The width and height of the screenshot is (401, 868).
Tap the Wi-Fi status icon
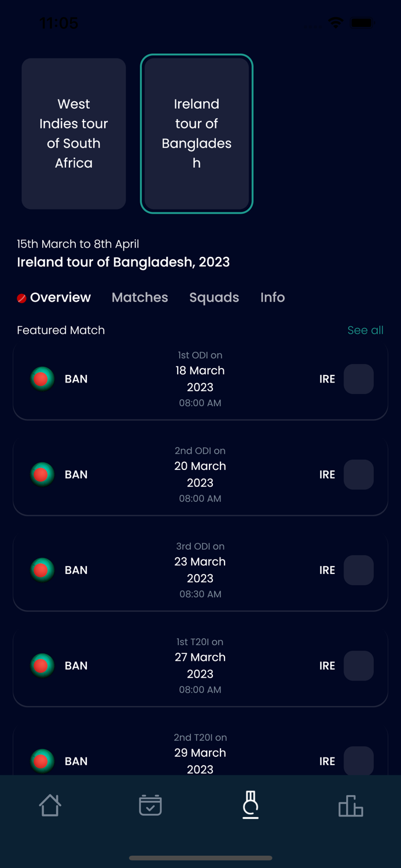point(336,23)
